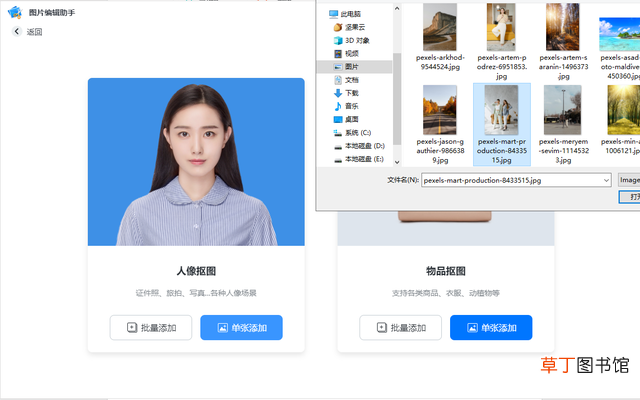Click down arrow of folder tree scrollbar
Image resolution: width=640 pixels, height=400 pixels.
397,162
